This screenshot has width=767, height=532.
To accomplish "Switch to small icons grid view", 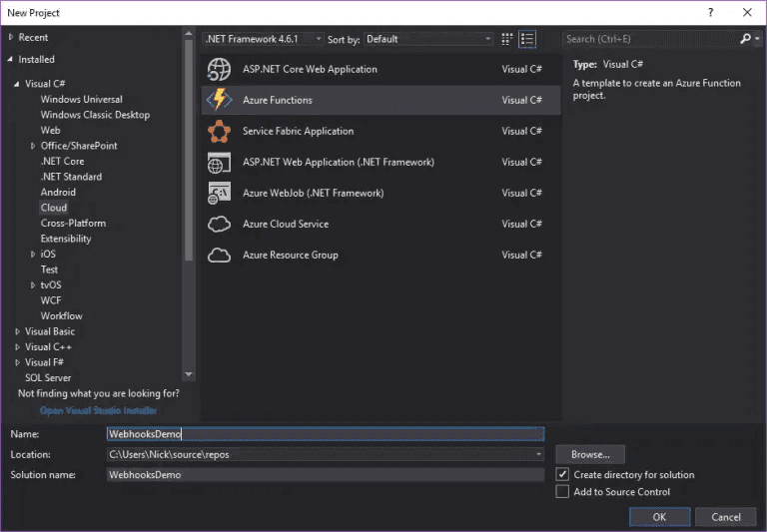I will [x=506, y=39].
